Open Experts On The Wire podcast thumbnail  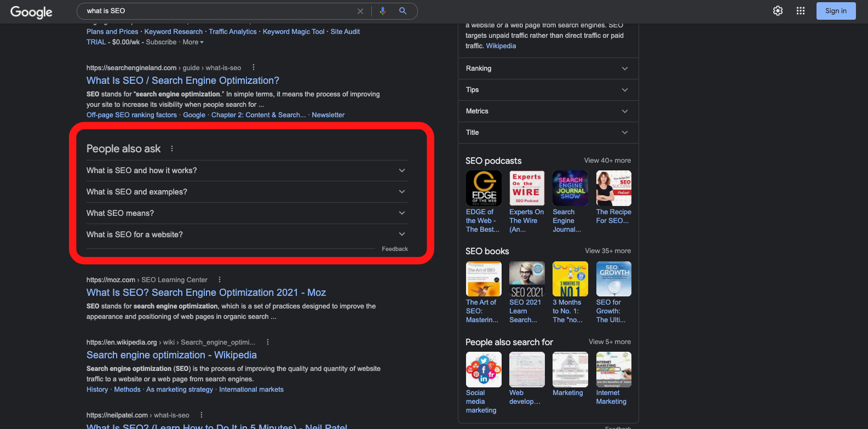point(527,188)
